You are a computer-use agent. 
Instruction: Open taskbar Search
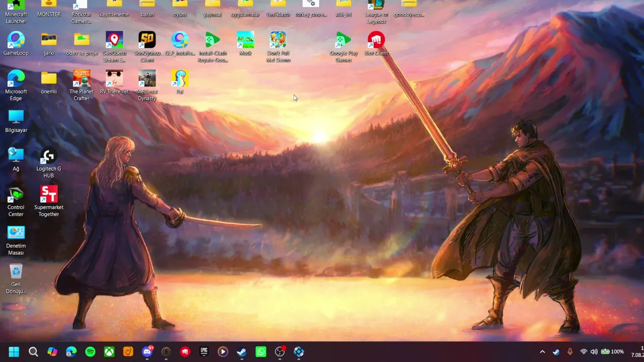[33, 352]
